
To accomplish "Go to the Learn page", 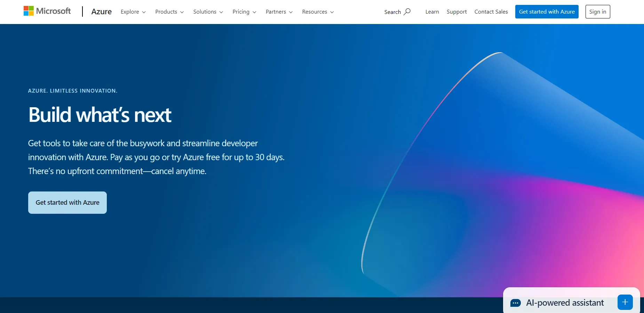I will click(432, 12).
